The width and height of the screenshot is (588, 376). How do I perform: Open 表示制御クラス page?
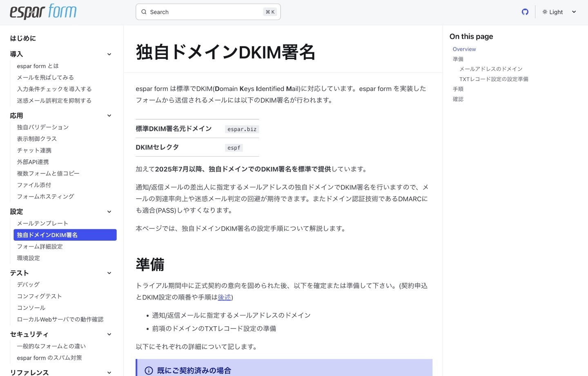tap(37, 139)
